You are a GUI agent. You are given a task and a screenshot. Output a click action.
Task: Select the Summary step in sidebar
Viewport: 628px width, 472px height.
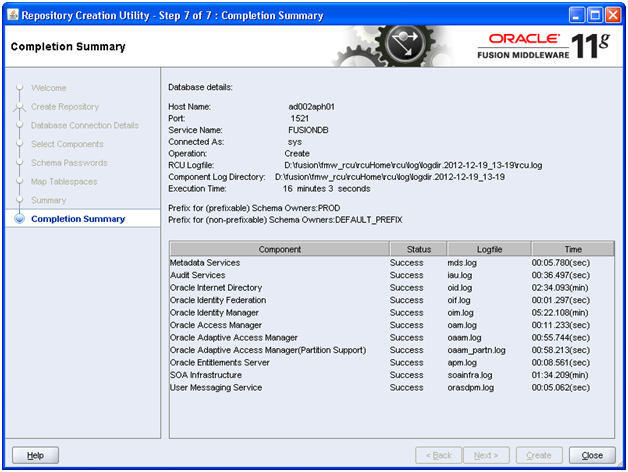coord(48,200)
